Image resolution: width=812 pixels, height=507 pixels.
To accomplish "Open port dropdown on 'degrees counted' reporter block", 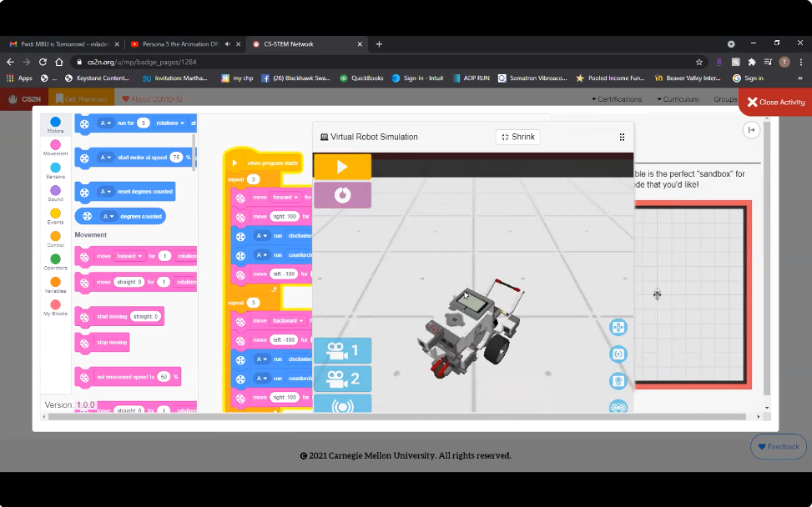I will tap(108, 216).
